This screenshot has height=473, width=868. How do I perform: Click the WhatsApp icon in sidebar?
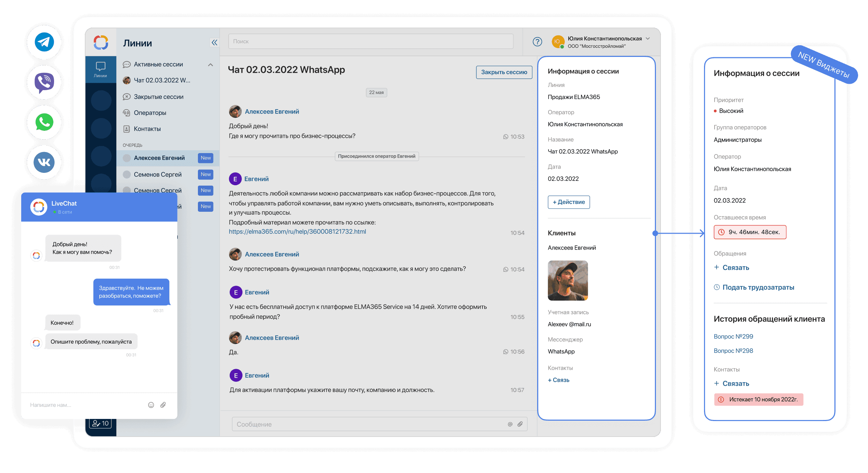click(x=44, y=122)
